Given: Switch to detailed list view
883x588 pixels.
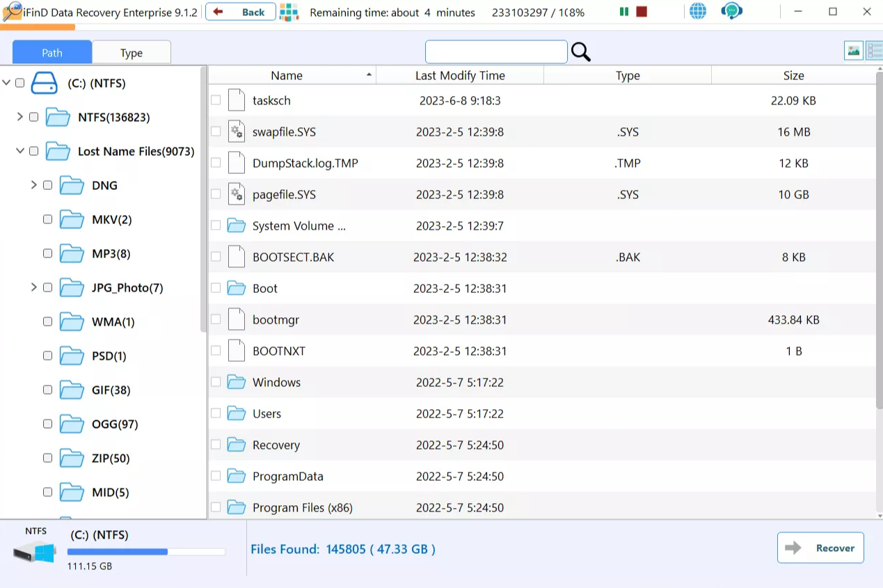Looking at the screenshot, I should pos(874,51).
